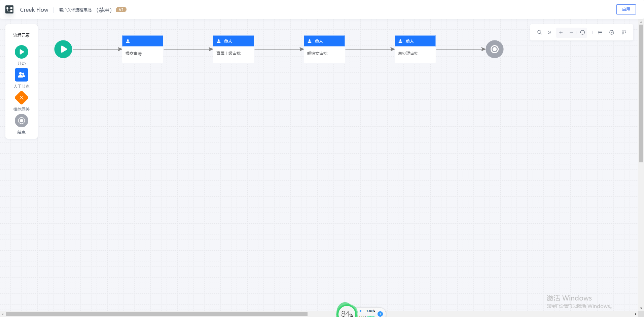Click the search magnifier icon in canvas toolbar
Image resolution: width=644 pixels, height=317 pixels.
tap(539, 32)
